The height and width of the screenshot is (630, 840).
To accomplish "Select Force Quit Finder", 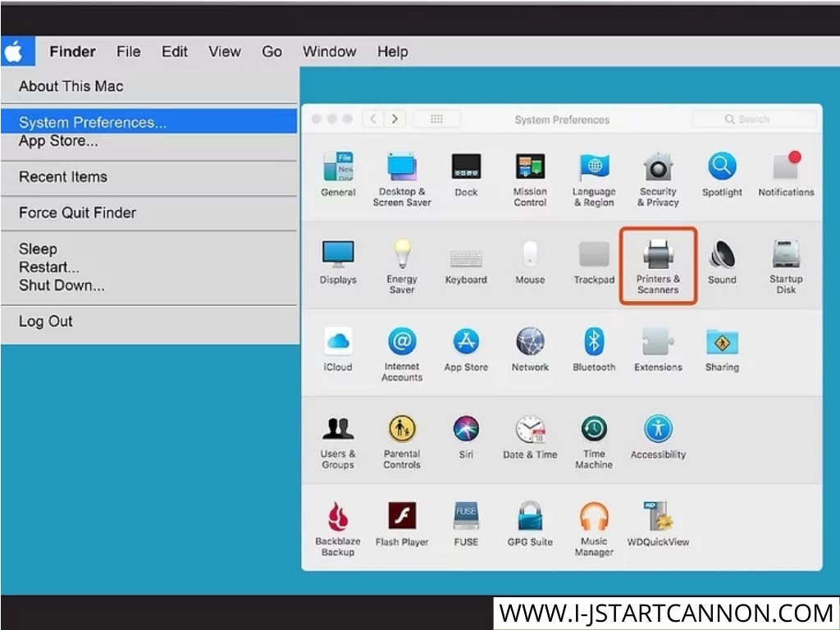I will coord(149,212).
